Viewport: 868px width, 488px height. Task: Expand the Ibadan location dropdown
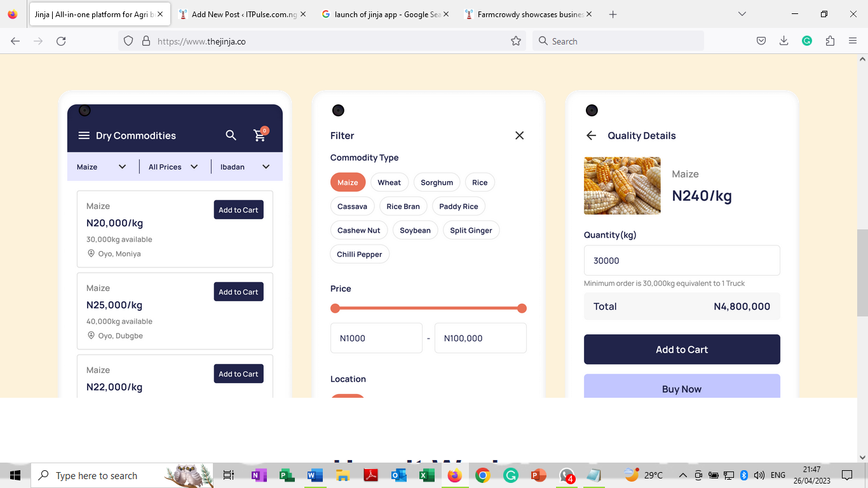point(245,166)
